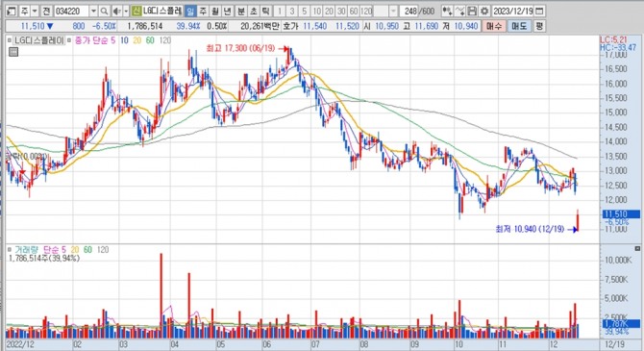Click the small marker before 종가 단순 legend
The width and height of the screenshot is (644, 351).
click(69, 40)
